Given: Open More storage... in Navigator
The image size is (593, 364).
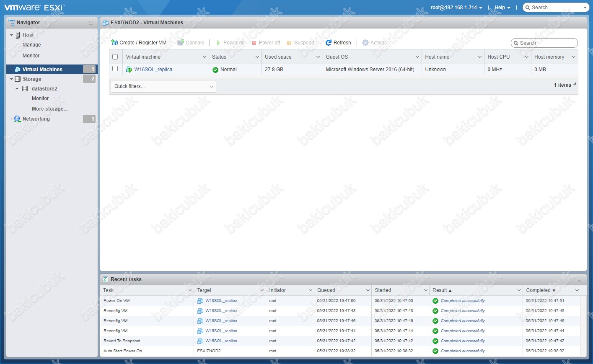Looking at the screenshot, I should (49, 109).
